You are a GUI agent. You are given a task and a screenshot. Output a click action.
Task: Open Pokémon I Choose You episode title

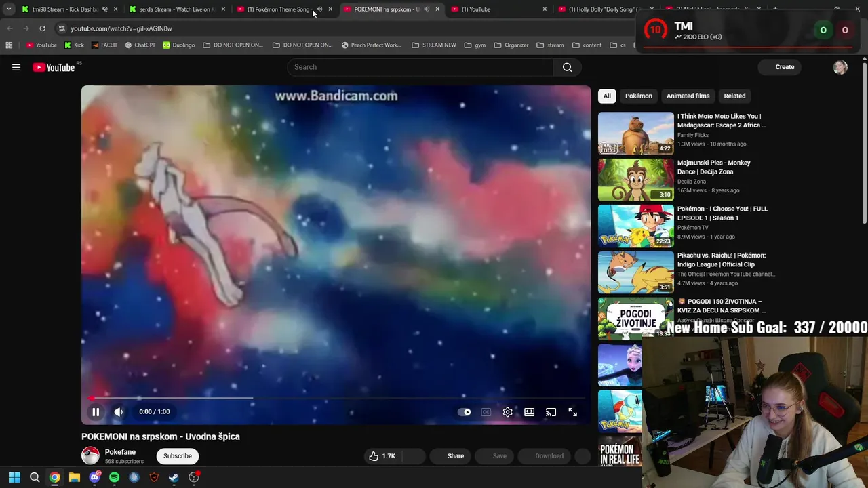(722, 213)
